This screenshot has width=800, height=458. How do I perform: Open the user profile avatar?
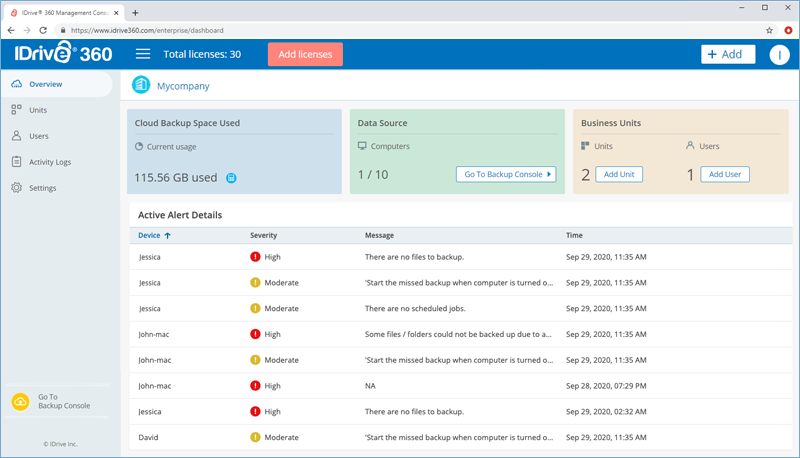779,55
